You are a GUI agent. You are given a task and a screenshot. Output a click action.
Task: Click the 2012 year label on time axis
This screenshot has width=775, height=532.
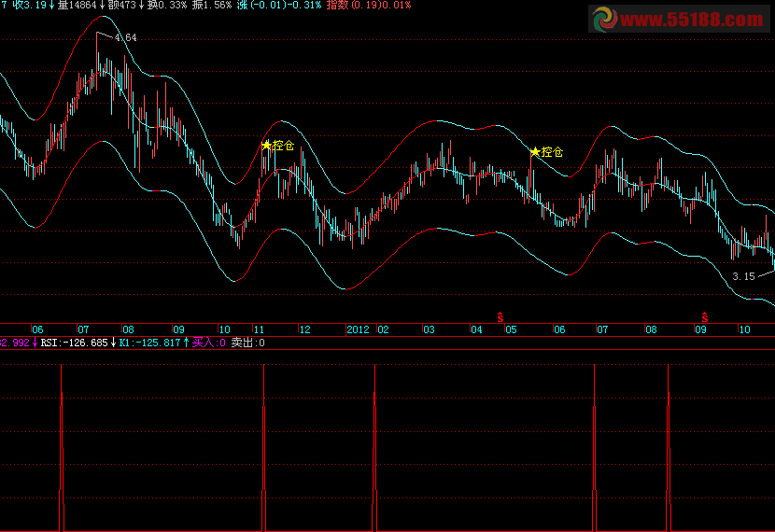click(359, 329)
